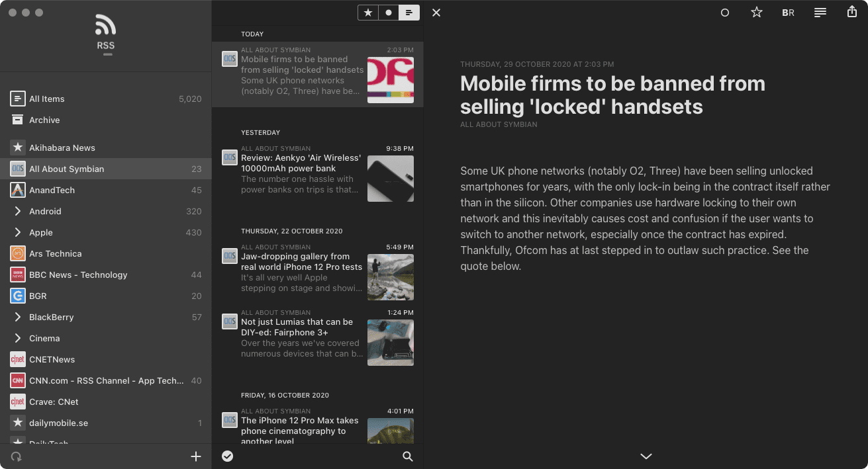Toggle read status circle for article
The width and height of the screenshot is (868, 469).
coord(725,13)
